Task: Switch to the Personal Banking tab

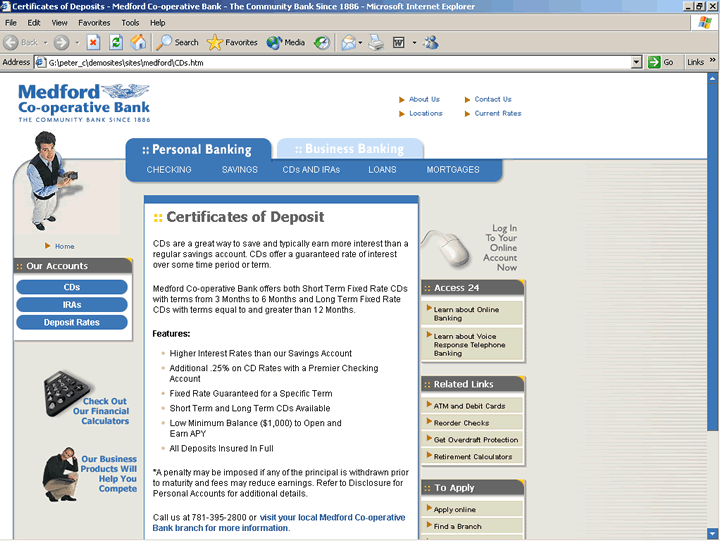Action: 198,149
